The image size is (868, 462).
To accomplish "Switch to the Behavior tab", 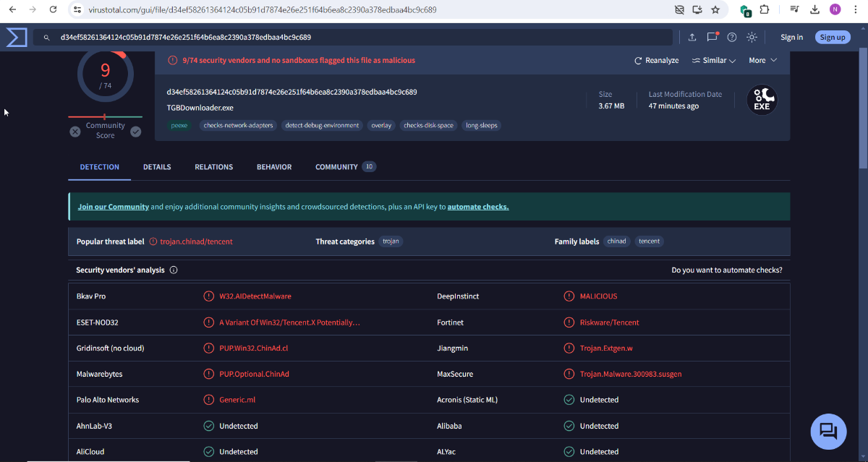I will point(274,167).
